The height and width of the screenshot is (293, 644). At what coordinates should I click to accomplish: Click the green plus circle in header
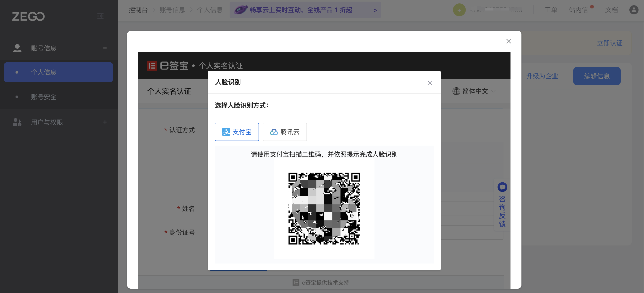(459, 10)
